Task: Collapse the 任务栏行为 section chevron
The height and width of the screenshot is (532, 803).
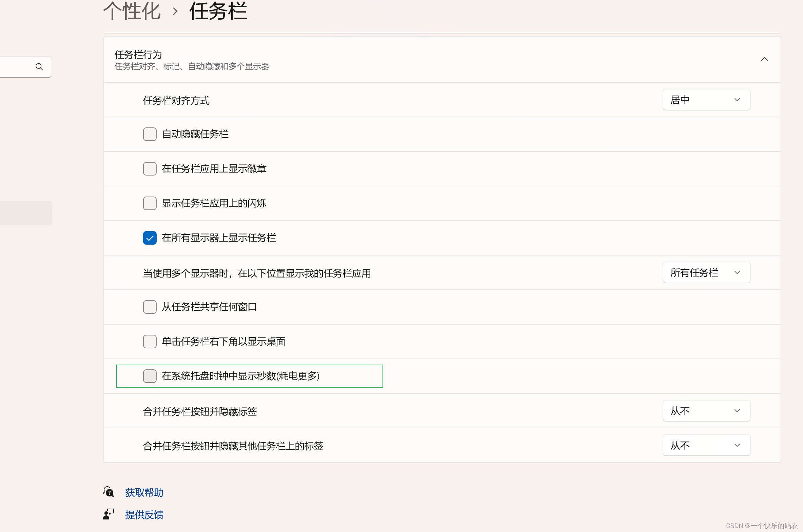Action: 764,59
